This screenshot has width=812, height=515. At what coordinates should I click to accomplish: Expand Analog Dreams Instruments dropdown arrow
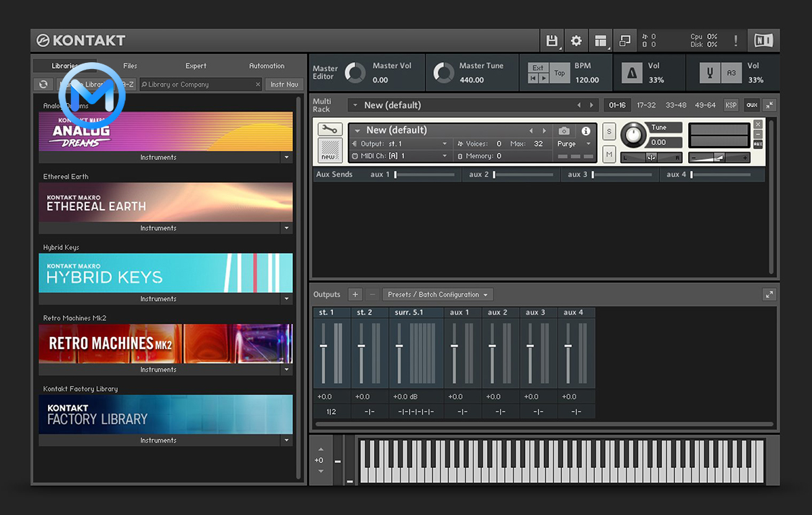point(287,157)
